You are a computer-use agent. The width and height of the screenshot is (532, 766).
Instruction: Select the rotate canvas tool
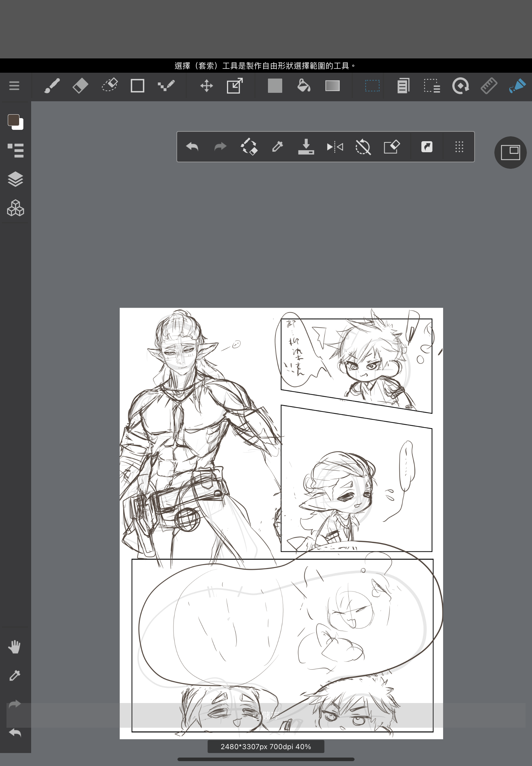461,86
